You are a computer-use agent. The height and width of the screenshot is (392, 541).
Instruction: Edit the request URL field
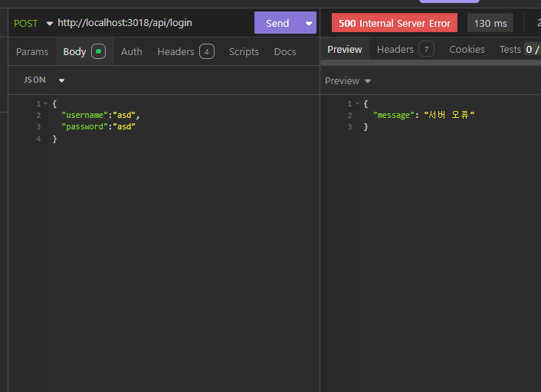125,23
